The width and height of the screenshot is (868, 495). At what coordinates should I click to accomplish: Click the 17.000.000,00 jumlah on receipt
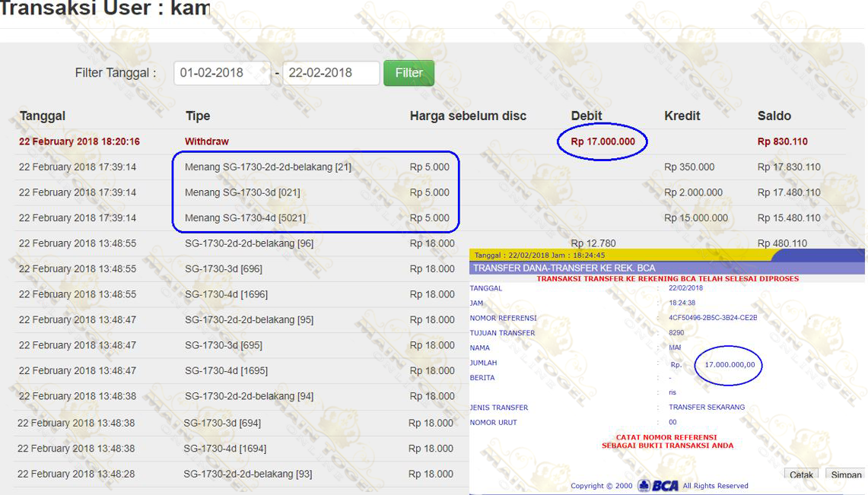click(730, 365)
